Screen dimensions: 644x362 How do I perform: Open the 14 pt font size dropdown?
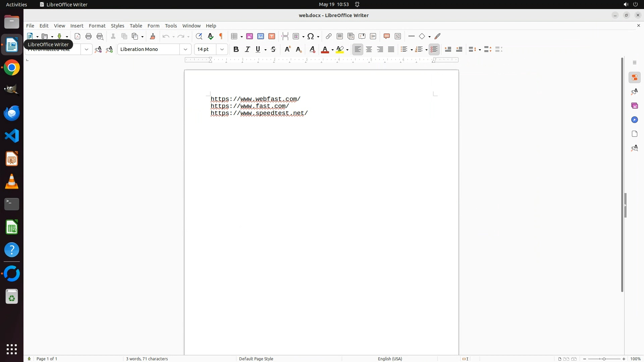(222, 49)
